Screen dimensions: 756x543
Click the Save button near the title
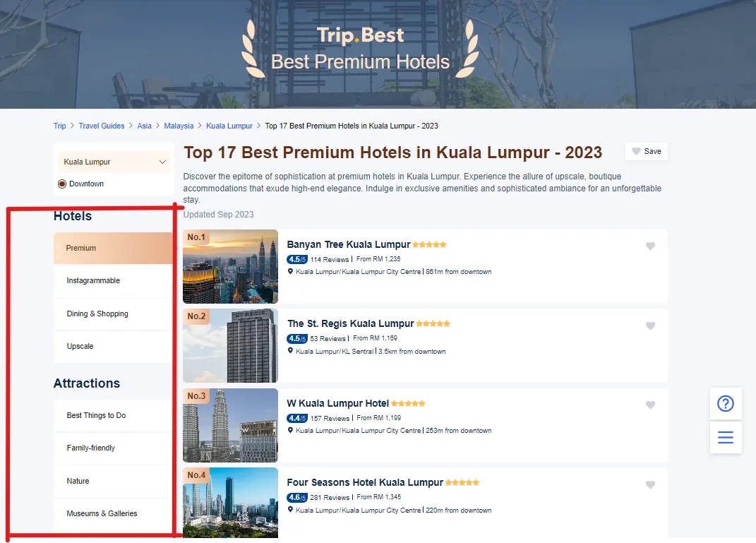tap(646, 151)
